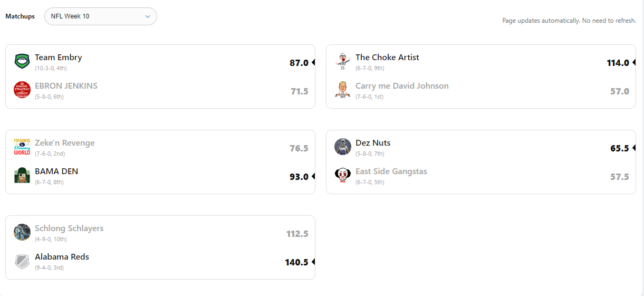Click BAMA DEN 93.0 winning score

point(299,177)
